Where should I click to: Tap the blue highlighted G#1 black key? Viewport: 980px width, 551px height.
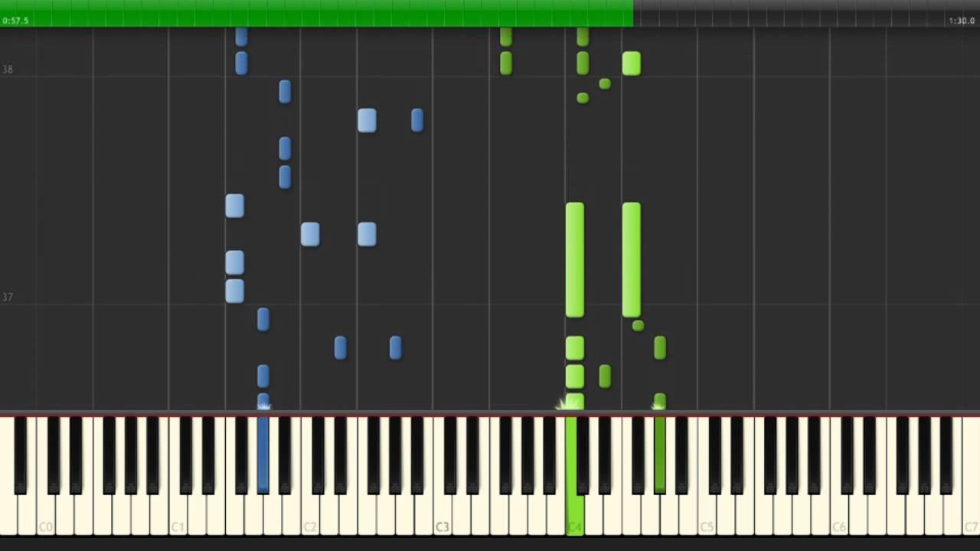[263, 455]
